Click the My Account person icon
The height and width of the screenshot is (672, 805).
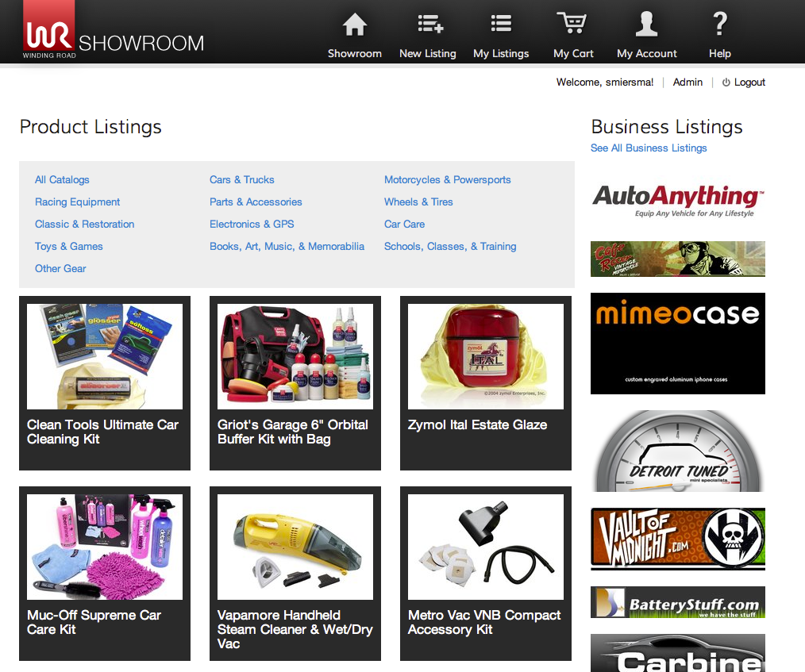pos(646,24)
